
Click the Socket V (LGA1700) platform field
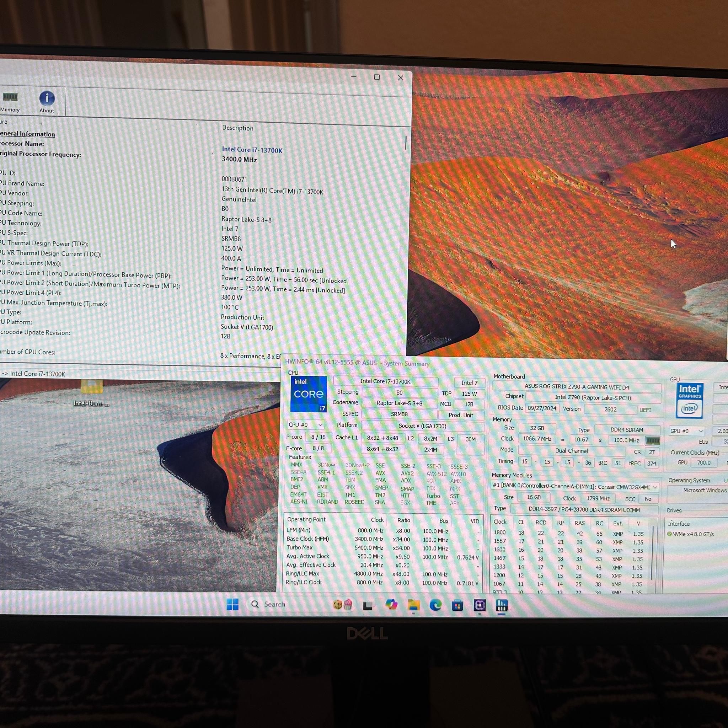tap(422, 426)
